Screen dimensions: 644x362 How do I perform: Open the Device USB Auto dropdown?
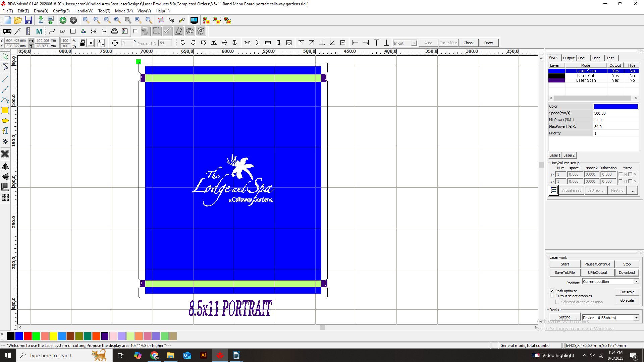click(610, 318)
